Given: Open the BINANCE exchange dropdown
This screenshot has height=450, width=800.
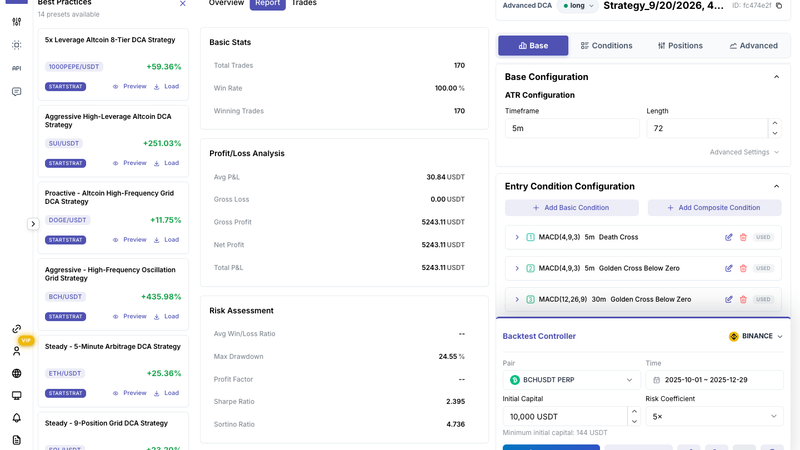Looking at the screenshot, I should 756,336.
